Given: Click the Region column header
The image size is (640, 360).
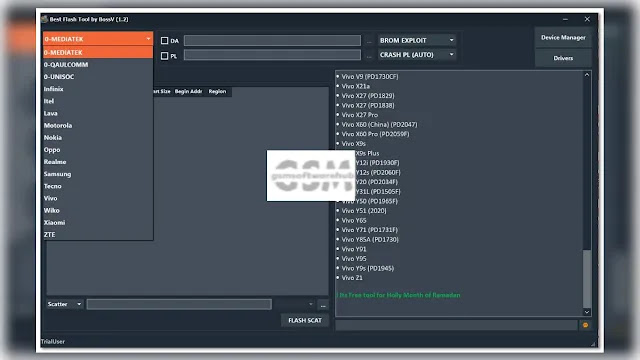Looking at the screenshot, I should tap(217, 91).
